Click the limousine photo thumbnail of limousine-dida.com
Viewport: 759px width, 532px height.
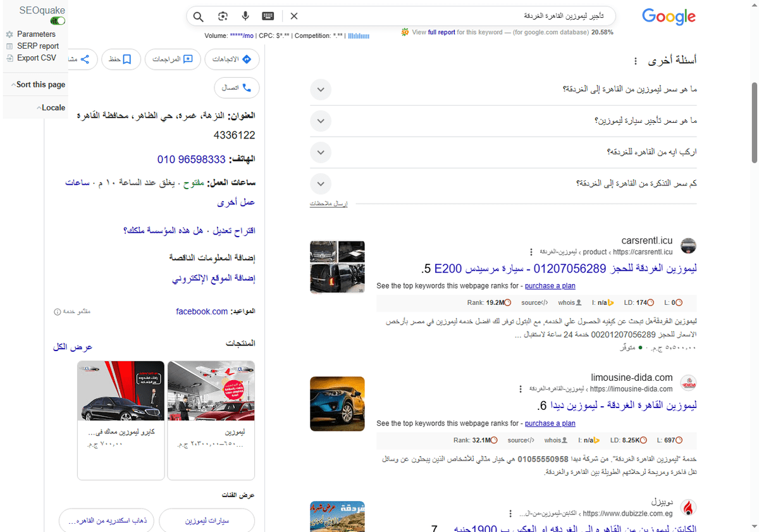coord(337,404)
